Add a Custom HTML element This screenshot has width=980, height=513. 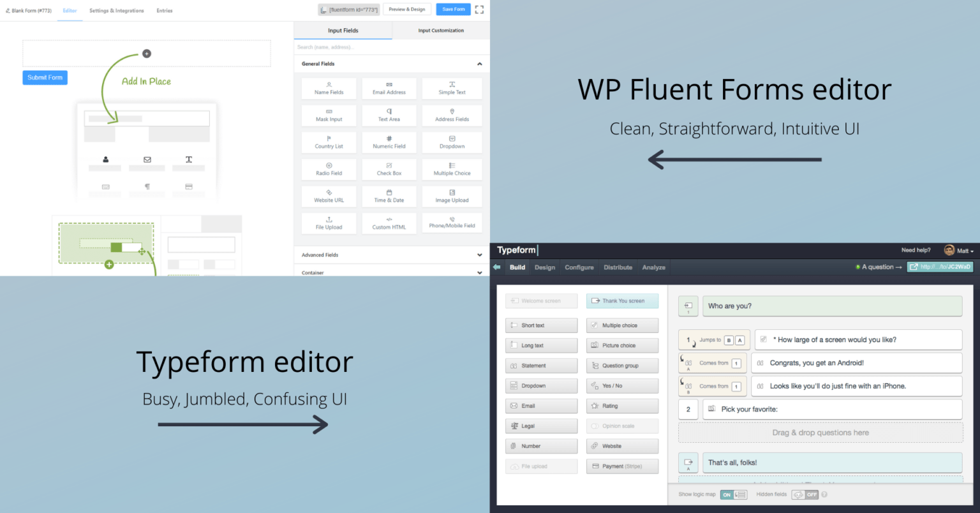click(x=389, y=223)
